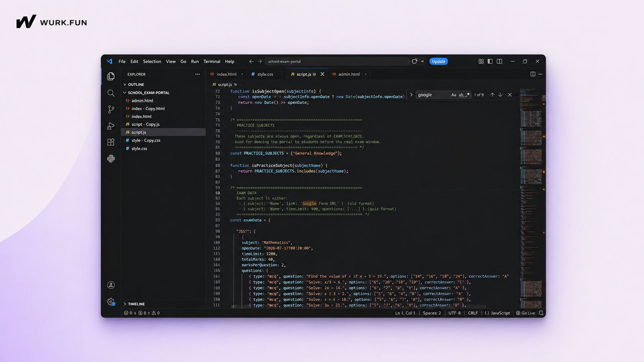Open admin.html in the explorer tree
This screenshot has width=644, height=362.
pyautogui.click(x=163, y=101)
